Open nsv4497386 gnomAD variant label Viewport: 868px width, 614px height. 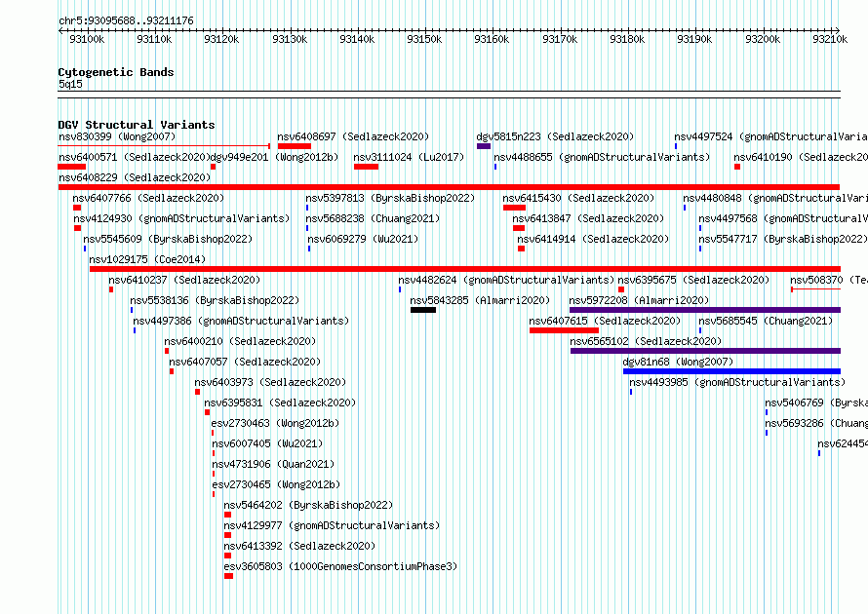point(241,321)
